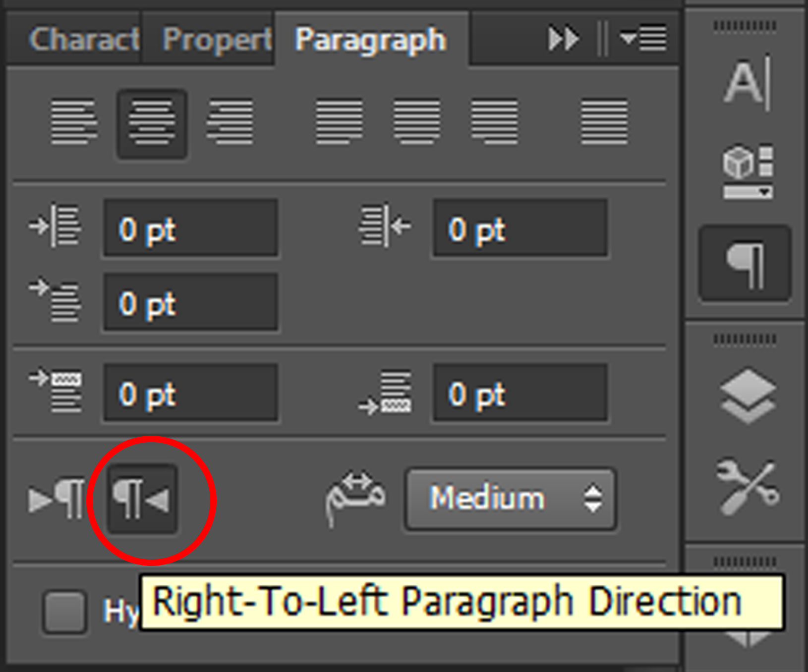Switch to the Properties tab
This screenshot has width=808, height=672.
(x=216, y=39)
